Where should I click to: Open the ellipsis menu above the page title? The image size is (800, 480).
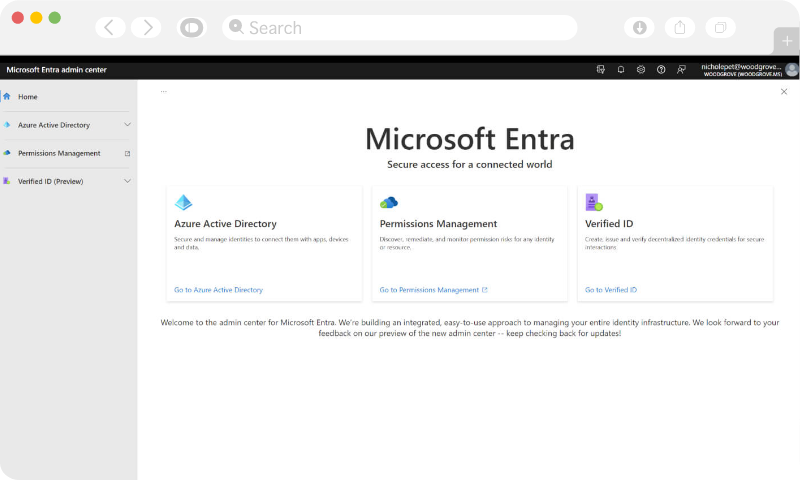(x=164, y=92)
